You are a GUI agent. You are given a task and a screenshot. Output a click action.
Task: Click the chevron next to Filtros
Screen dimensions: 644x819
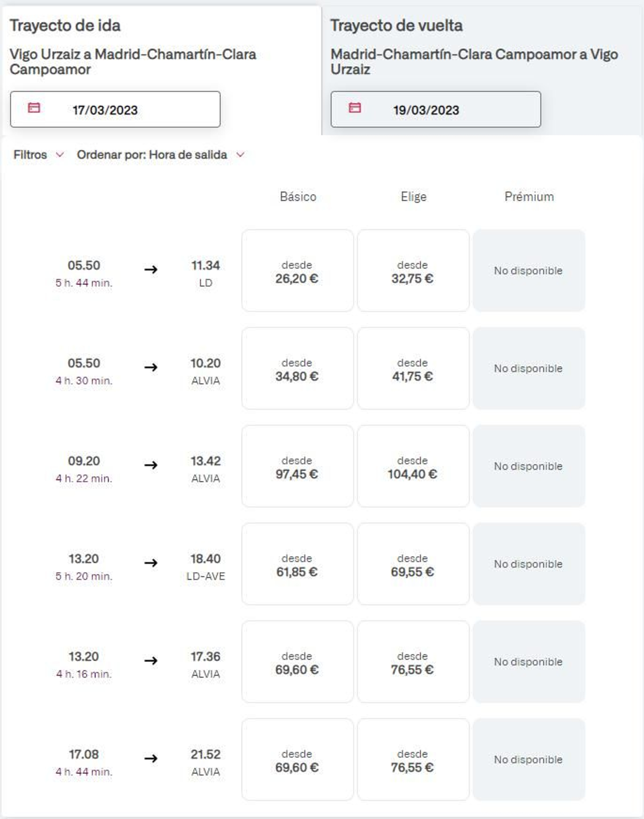click(60, 155)
